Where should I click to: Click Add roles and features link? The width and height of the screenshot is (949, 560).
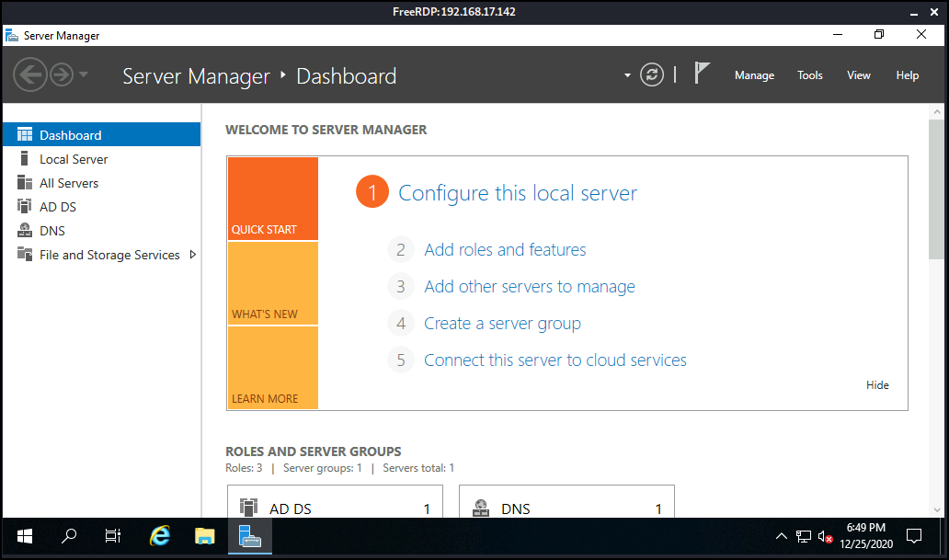click(505, 249)
